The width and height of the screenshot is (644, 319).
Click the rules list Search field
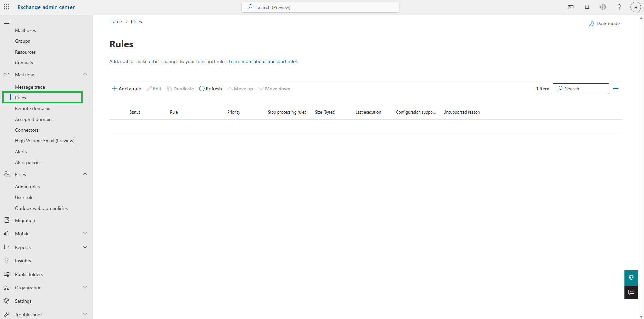(581, 89)
